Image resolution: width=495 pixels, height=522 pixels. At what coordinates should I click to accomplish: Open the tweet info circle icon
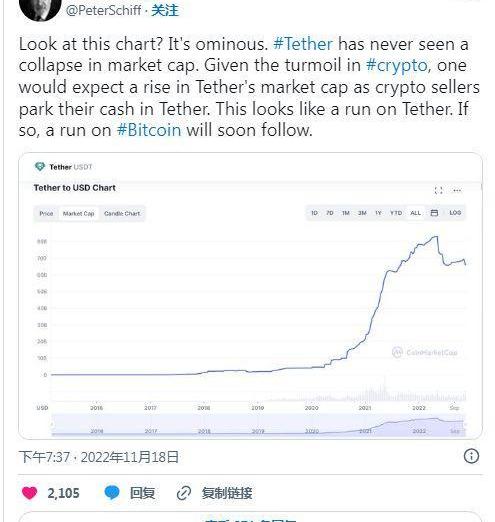click(471, 456)
